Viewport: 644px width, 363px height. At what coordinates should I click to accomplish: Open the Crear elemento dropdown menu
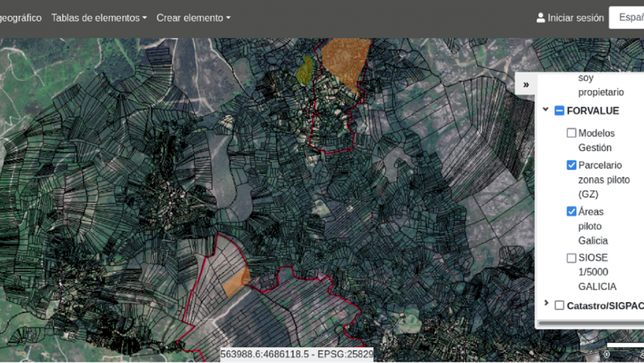pyautogui.click(x=193, y=18)
